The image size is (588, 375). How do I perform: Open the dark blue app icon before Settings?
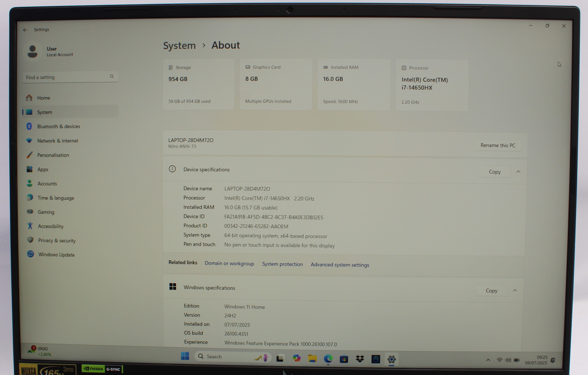(x=376, y=359)
